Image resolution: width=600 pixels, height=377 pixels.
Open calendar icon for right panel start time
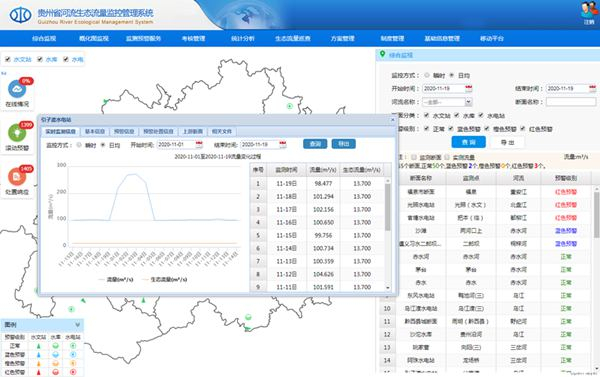tap(468, 88)
